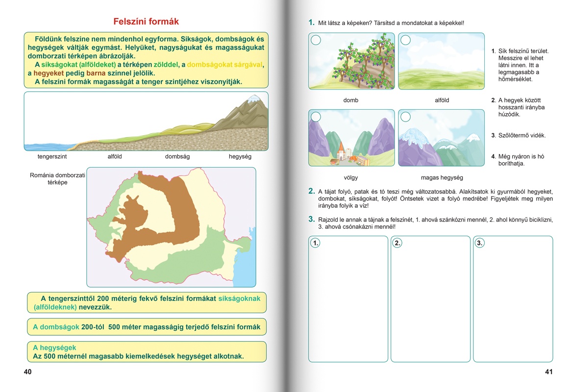Click the "tengerszint" label
This screenshot has height=392, width=569.
52,156
